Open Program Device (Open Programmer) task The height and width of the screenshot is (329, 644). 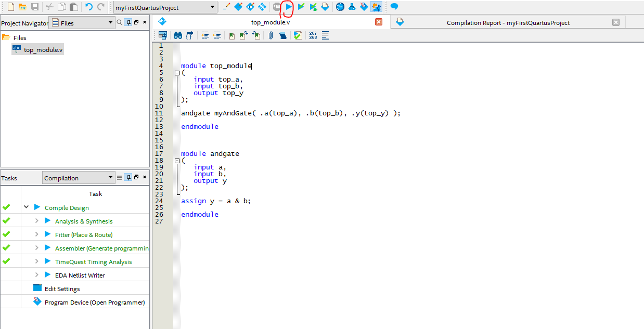tap(95, 302)
